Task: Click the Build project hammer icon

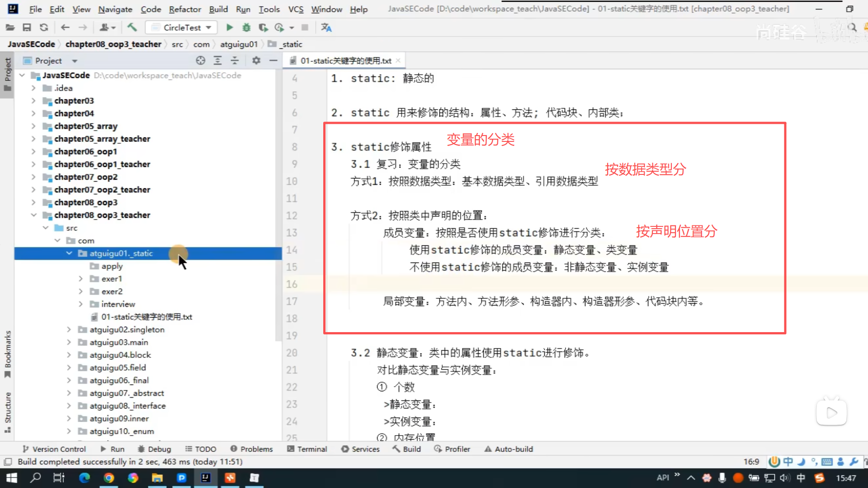Action: [x=132, y=28]
